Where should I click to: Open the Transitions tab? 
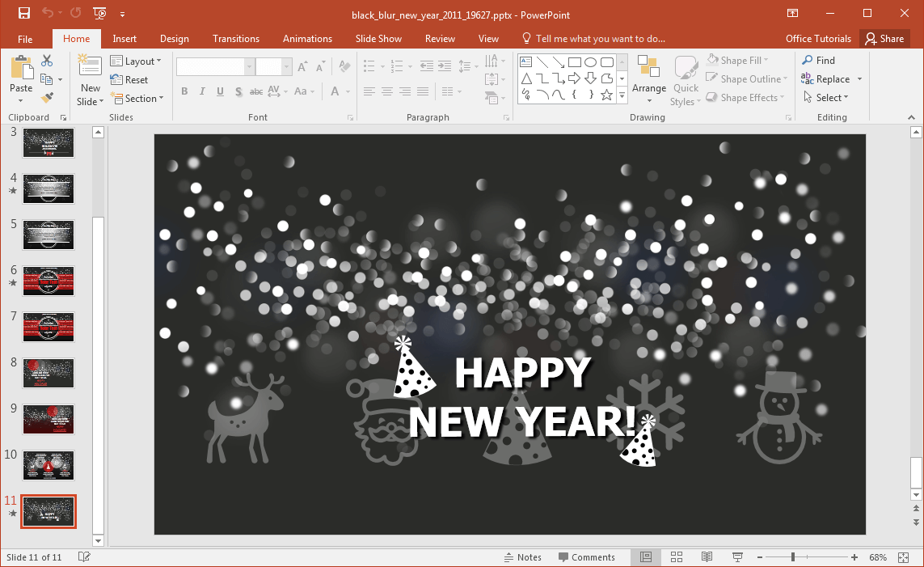[x=236, y=39]
